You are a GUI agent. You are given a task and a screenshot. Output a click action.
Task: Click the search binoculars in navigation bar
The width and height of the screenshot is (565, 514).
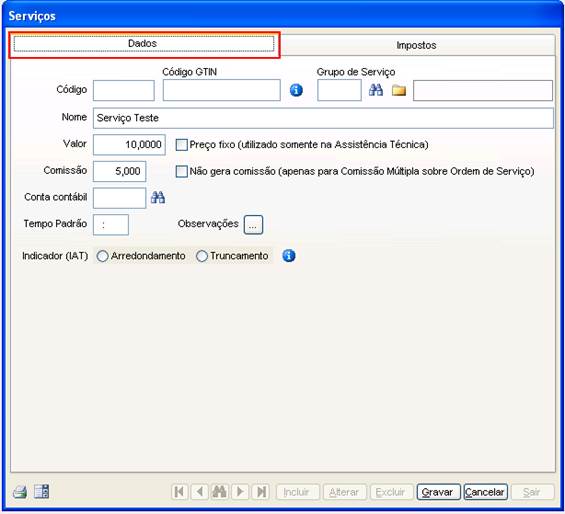219,492
